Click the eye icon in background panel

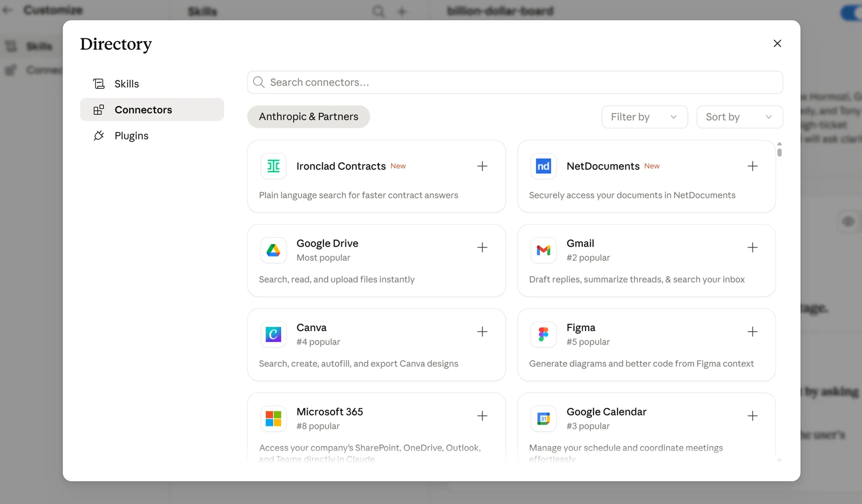[848, 222]
